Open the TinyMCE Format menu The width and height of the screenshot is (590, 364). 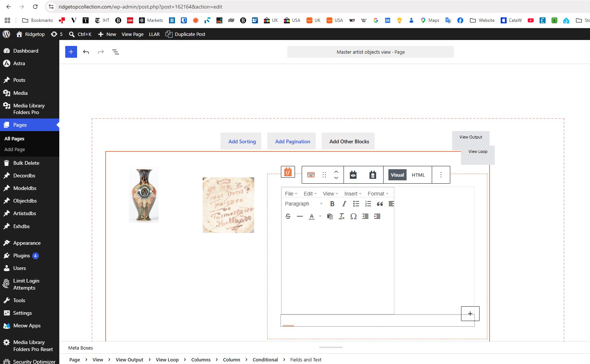click(x=378, y=194)
